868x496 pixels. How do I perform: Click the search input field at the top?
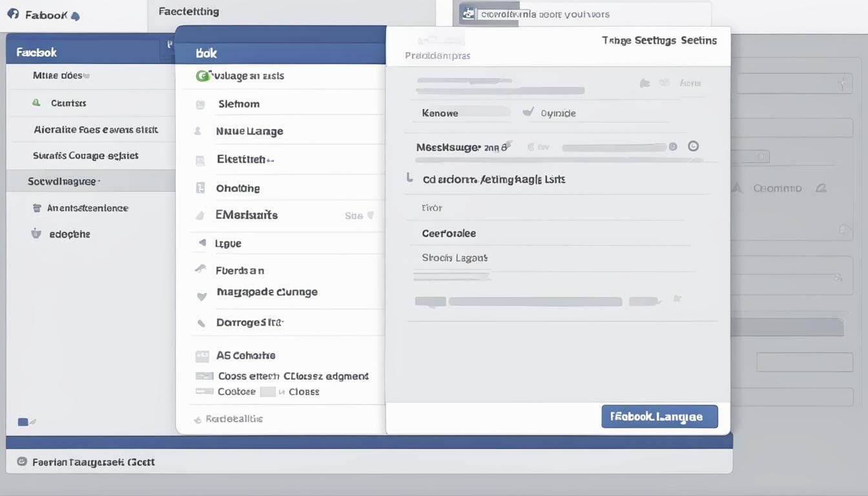(x=581, y=14)
